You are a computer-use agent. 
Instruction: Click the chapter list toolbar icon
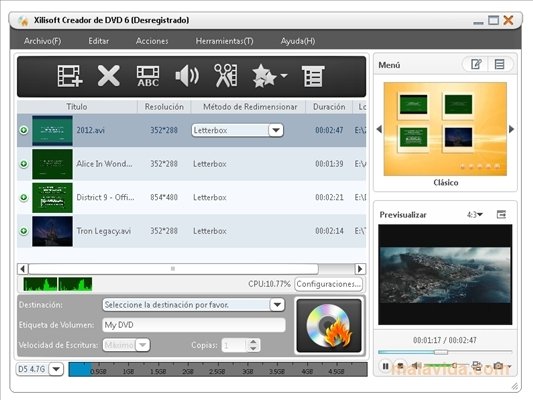[313, 76]
